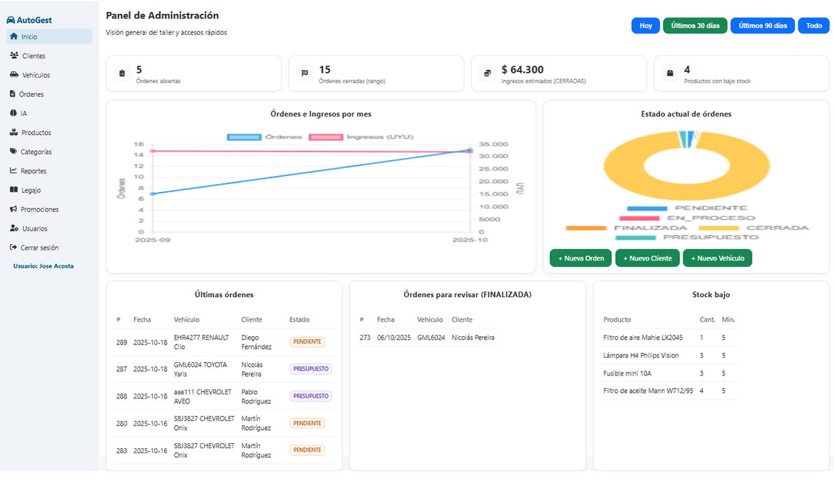Screen dimensions: 834x504
Task: Click the Cerrar sesión logout icon
Action: (13, 247)
